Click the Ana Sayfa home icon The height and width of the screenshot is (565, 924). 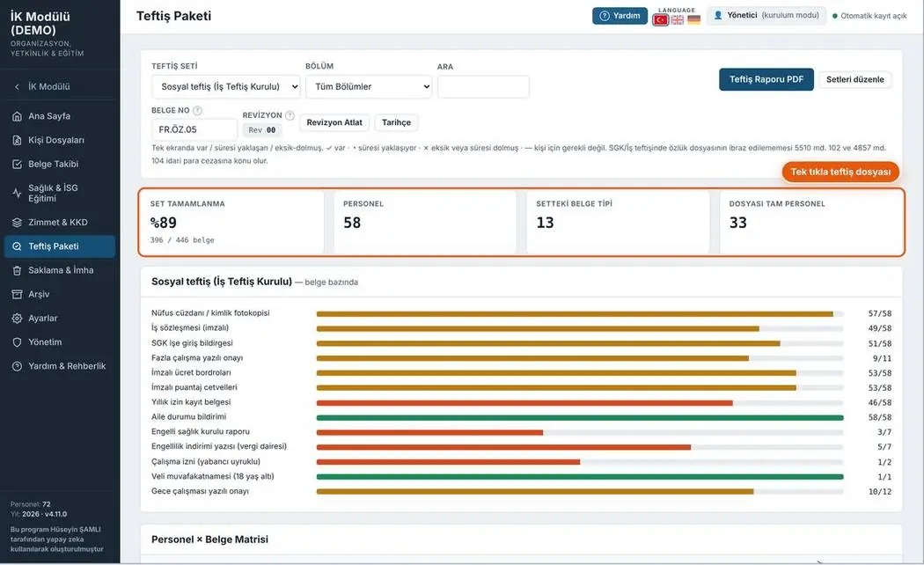(x=17, y=116)
